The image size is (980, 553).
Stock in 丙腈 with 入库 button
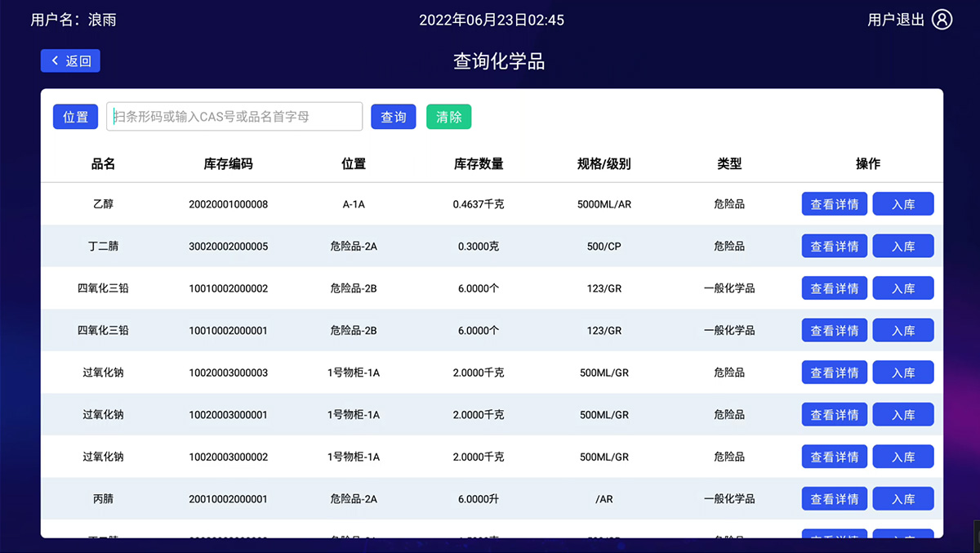pos(902,499)
